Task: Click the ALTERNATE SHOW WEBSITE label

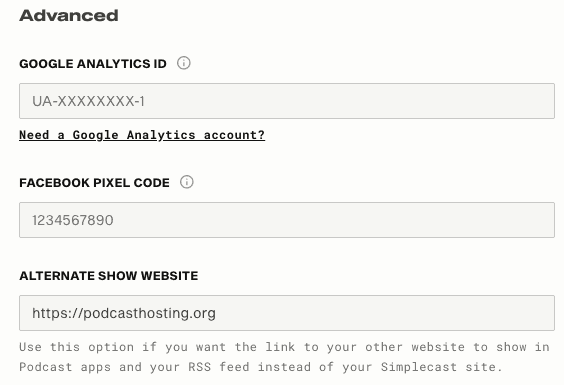Action: [109, 276]
